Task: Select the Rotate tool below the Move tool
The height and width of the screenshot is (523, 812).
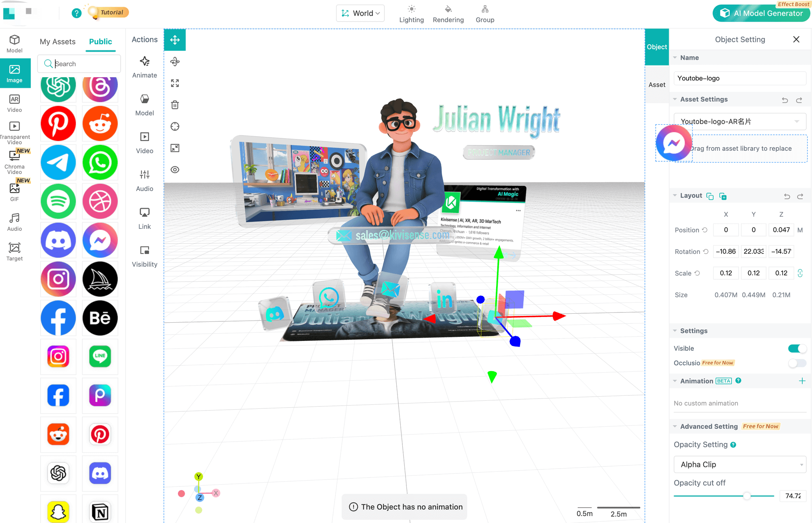Action: [x=175, y=61]
